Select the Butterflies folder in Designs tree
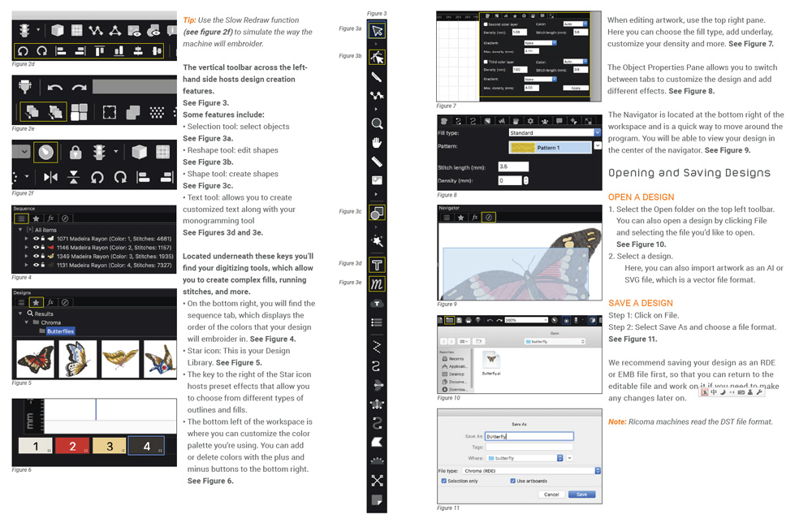This screenshot has height=519, width=812. (x=60, y=331)
